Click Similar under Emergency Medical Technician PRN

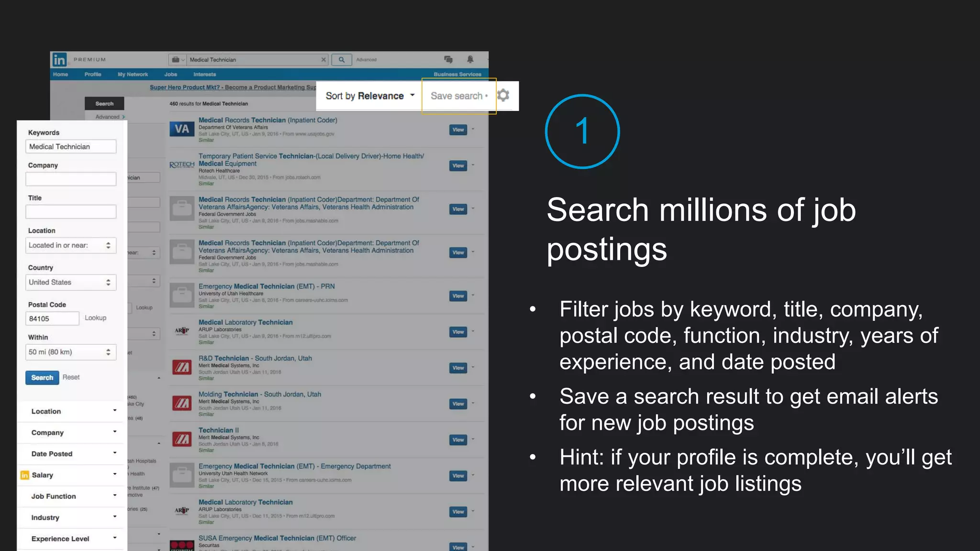coord(206,307)
